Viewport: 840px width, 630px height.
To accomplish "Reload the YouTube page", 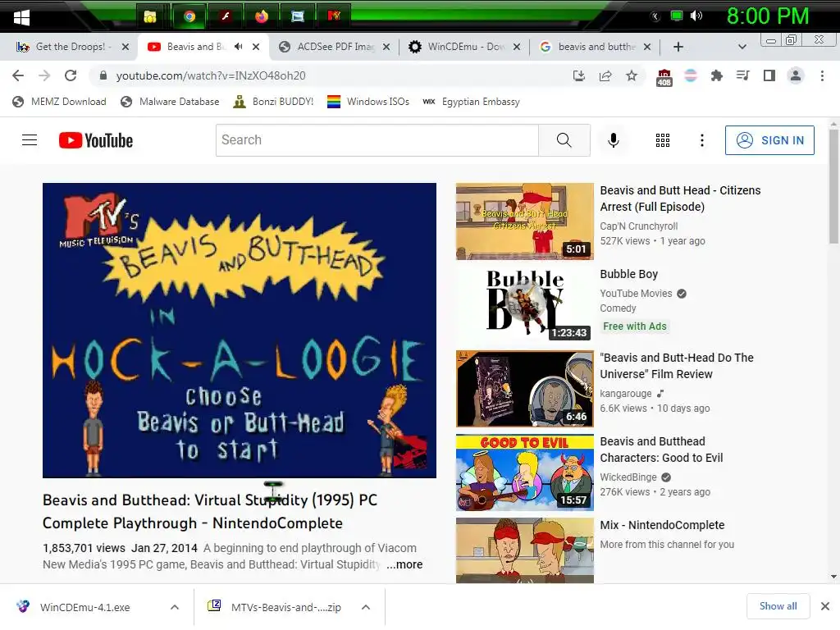I will click(71, 75).
